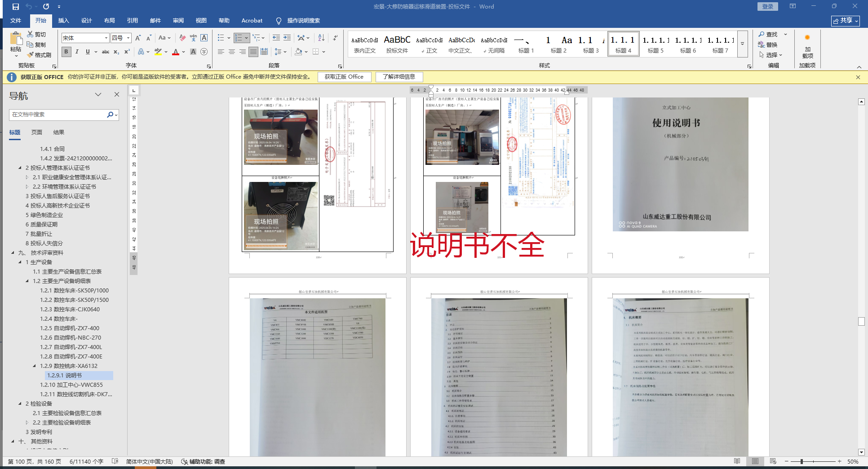Switch to read mode view in the status bar
The width and height of the screenshot is (868, 469).
737,461
